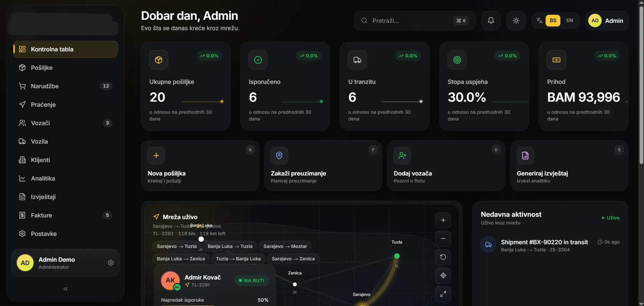This screenshot has height=306, width=644.
Task: Open the Vozila section
Action: [65, 142]
